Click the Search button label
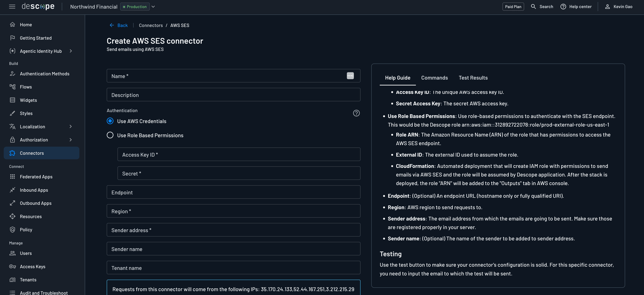The width and height of the screenshot is (644, 295). [x=546, y=7]
